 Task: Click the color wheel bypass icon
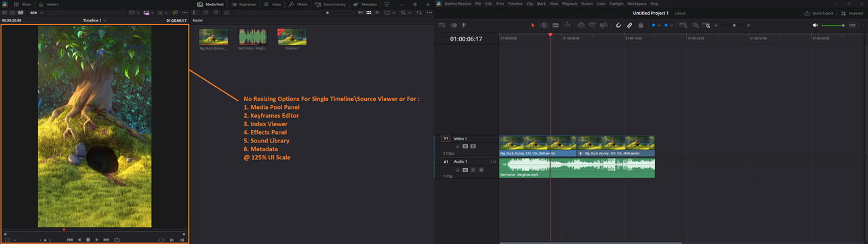175,12
